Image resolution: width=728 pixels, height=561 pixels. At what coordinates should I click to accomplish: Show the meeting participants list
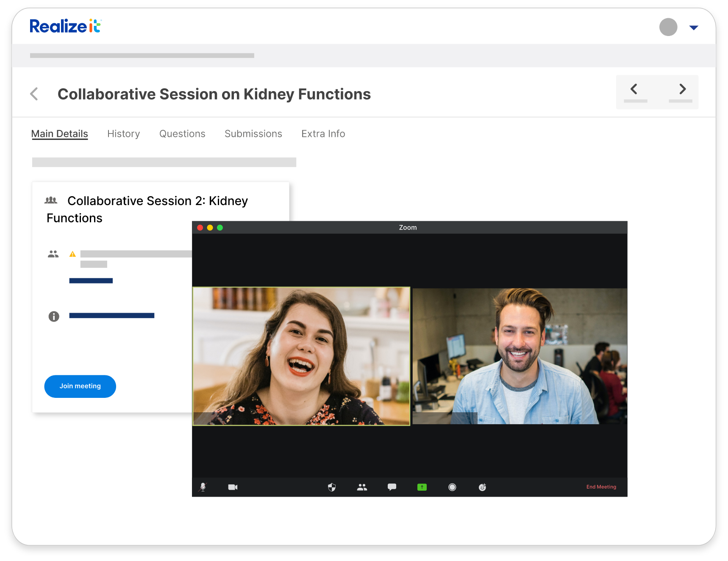tap(362, 487)
